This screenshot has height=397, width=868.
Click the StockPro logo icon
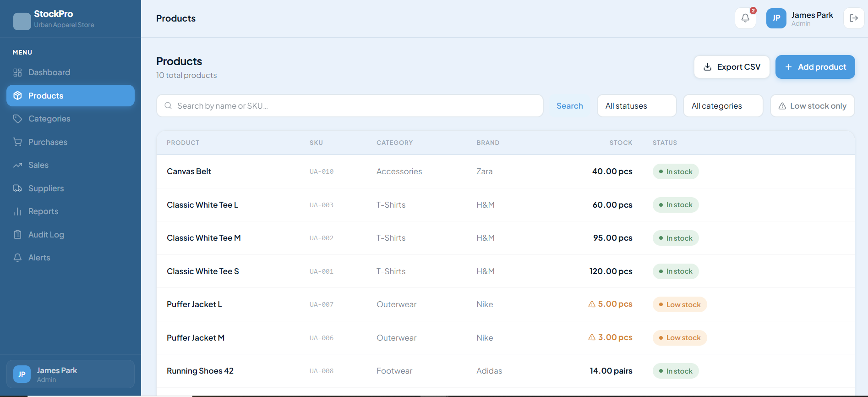(x=22, y=21)
